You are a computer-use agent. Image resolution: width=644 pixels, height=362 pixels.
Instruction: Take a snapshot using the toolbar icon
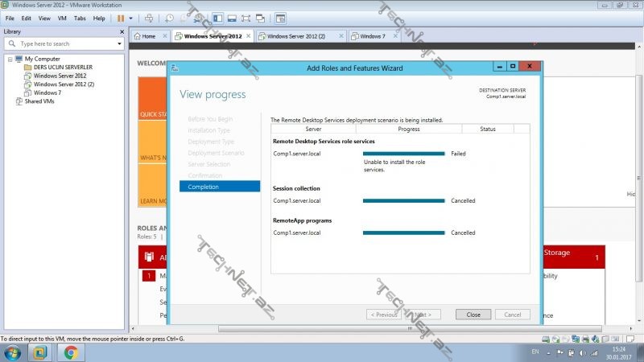click(169, 18)
